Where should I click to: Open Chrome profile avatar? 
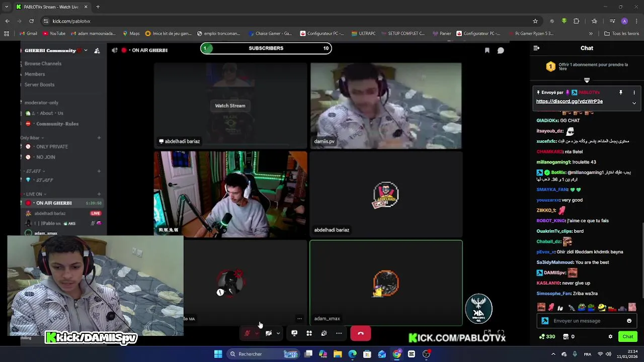tap(624, 21)
